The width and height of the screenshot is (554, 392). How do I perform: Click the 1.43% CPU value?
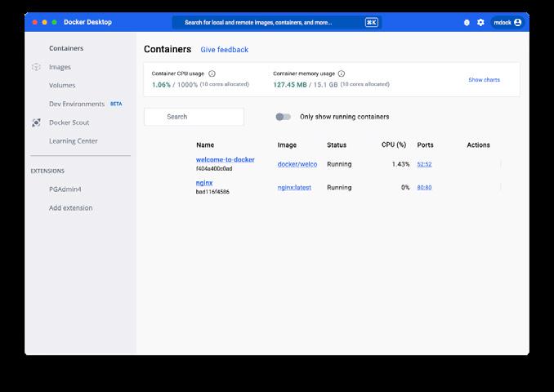click(400, 164)
